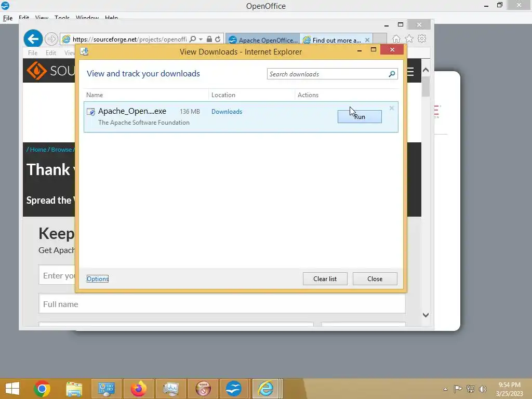This screenshot has height=399, width=532.
Task: Click the Browse breadcrumb link
Action: 61,150
